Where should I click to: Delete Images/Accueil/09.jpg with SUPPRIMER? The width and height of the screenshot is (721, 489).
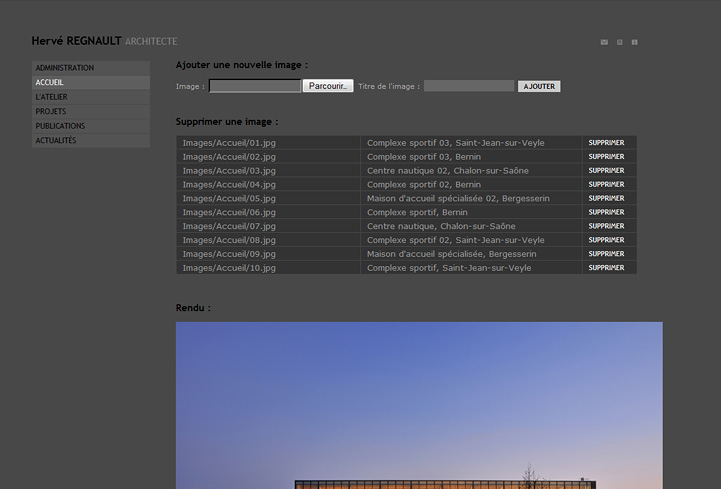click(x=607, y=254)
